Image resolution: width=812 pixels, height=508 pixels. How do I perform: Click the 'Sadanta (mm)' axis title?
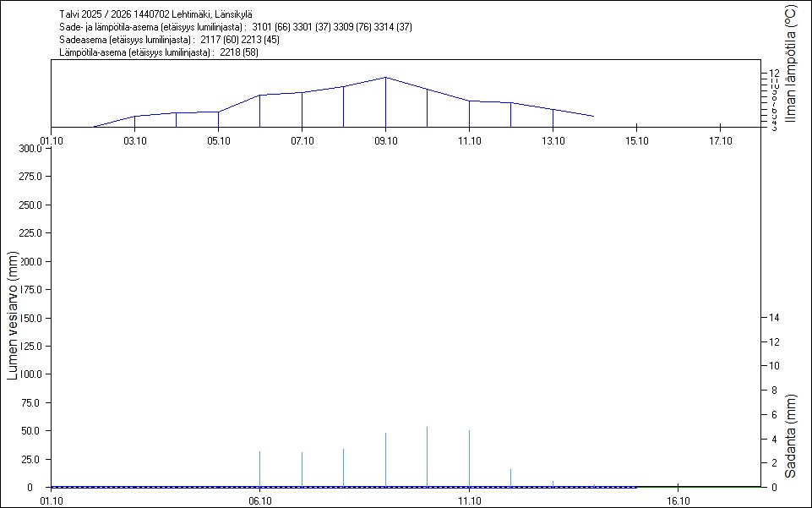[x=790, y=435]
